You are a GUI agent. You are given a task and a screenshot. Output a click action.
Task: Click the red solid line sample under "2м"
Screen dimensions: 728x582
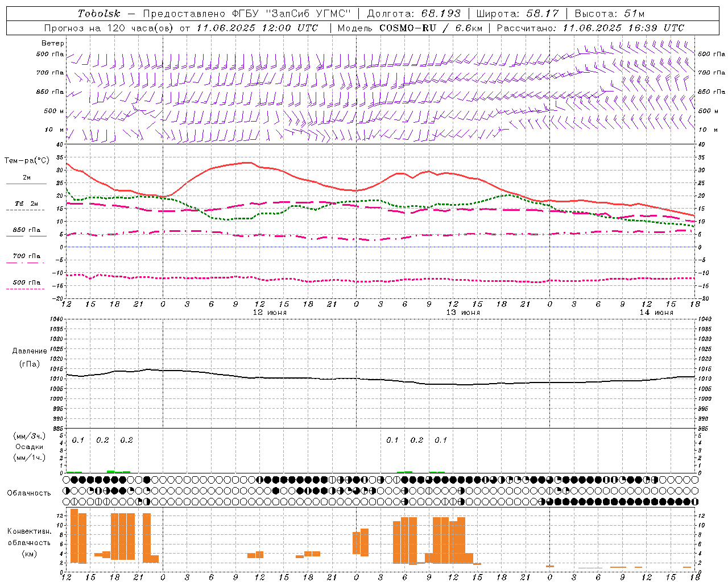coord(26,184)
